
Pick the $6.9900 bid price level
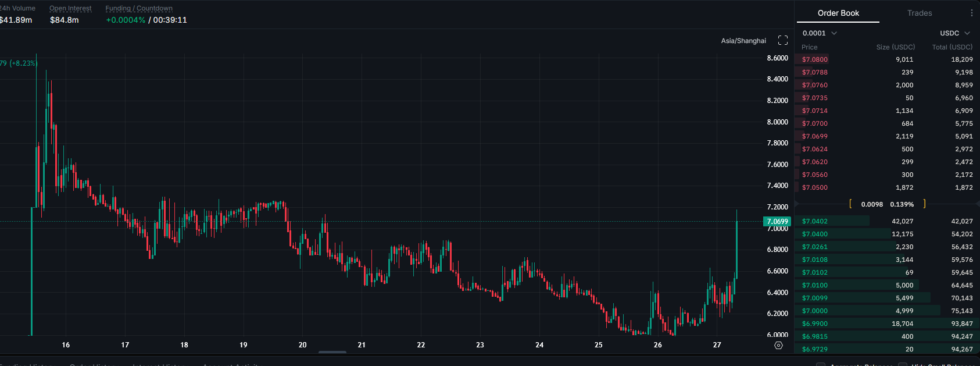click(887, 324)
